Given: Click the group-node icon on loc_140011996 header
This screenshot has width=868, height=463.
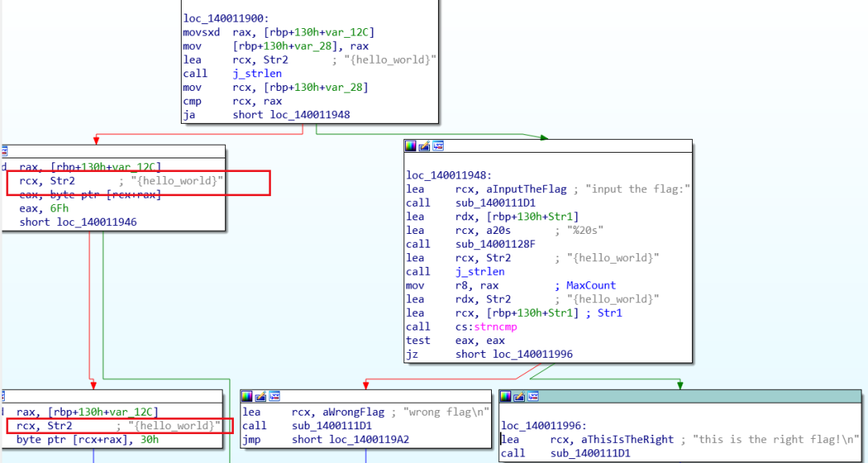Looking at the screenshot, I should tap(532, 396).
